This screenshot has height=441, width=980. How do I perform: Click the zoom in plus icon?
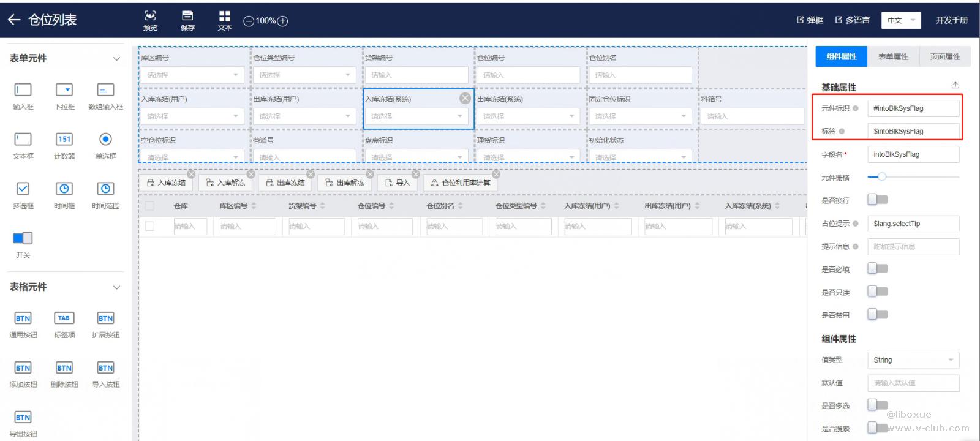pos(282,21)
